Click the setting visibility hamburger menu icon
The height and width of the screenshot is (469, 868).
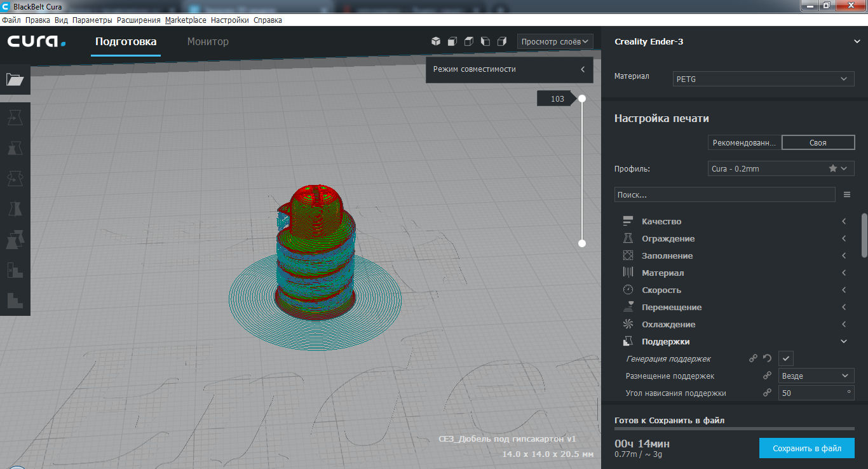click(847, 194)
